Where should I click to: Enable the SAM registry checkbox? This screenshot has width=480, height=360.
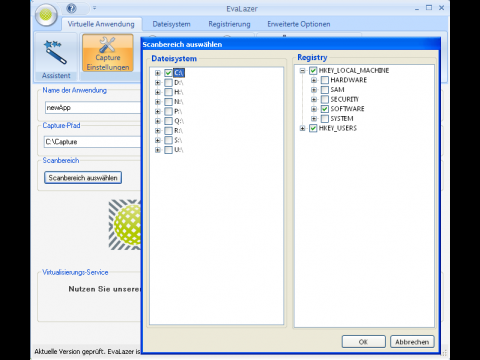(325, 90)
